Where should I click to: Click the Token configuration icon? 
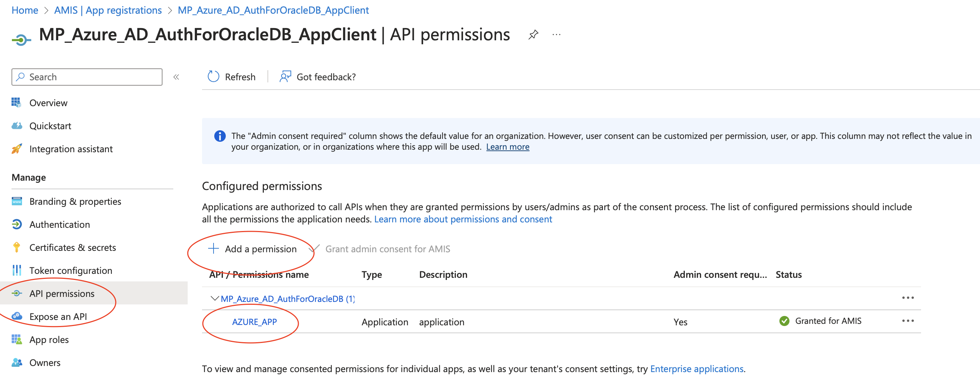coord(17,270)
